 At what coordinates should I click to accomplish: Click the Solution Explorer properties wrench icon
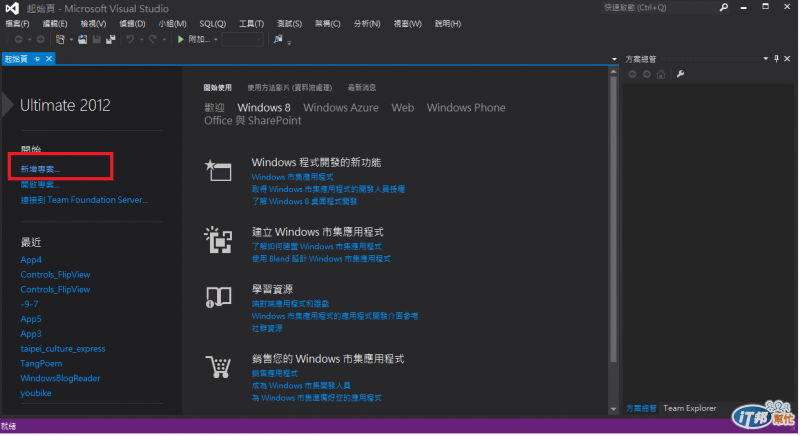point(680,74)
